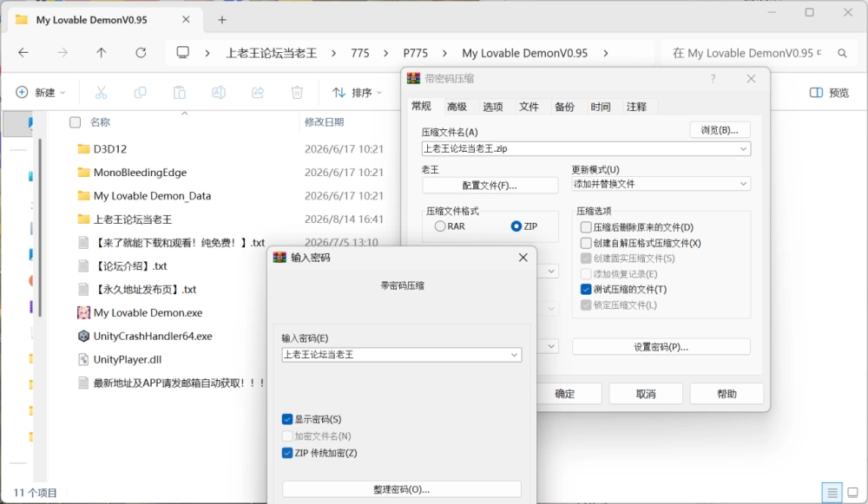Expand chevron after 775 breadcrumb
Image resolution: width=868 pixels, height=504 pixels.
click(386, 53)
